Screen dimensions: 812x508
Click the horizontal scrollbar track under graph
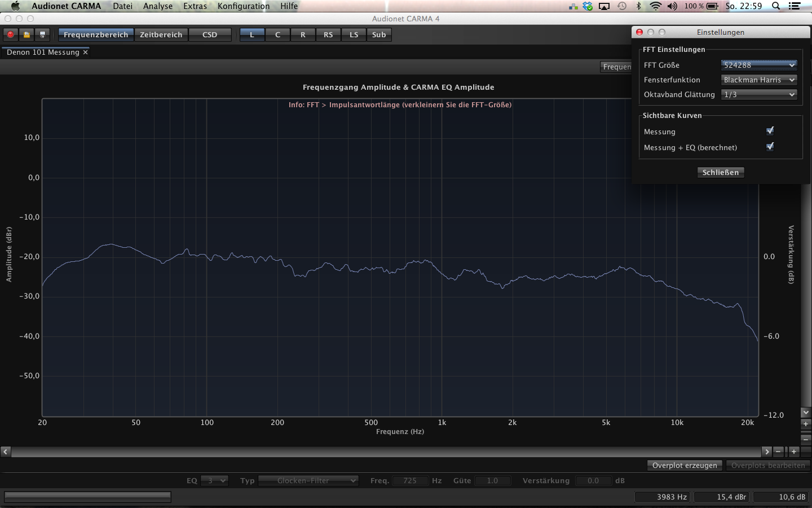click(386, 452)
